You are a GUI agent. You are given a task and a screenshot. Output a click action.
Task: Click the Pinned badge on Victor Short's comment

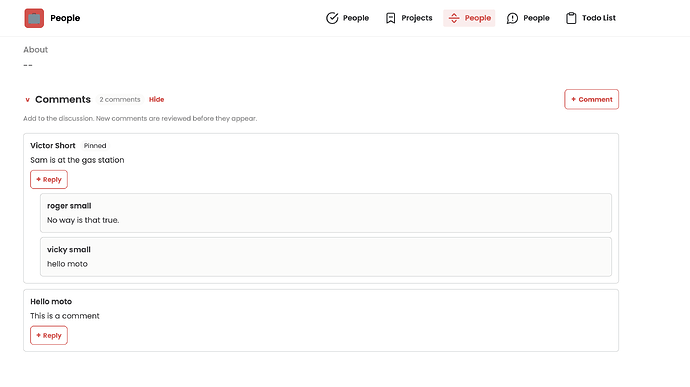95,146
